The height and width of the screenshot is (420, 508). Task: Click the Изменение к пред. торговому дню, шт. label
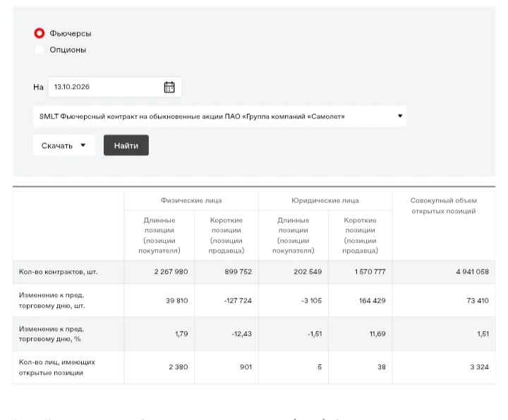52,301
